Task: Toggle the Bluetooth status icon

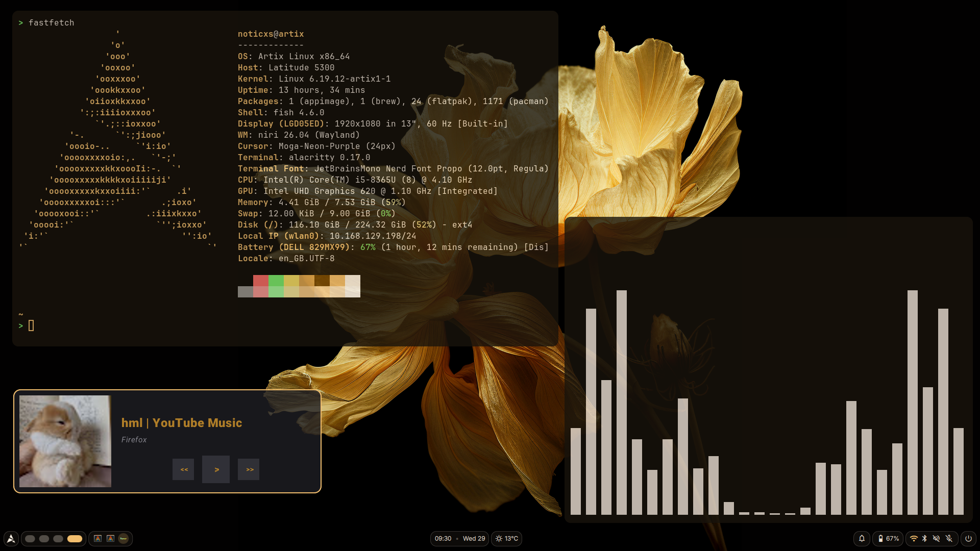Action: pos(924,538)
